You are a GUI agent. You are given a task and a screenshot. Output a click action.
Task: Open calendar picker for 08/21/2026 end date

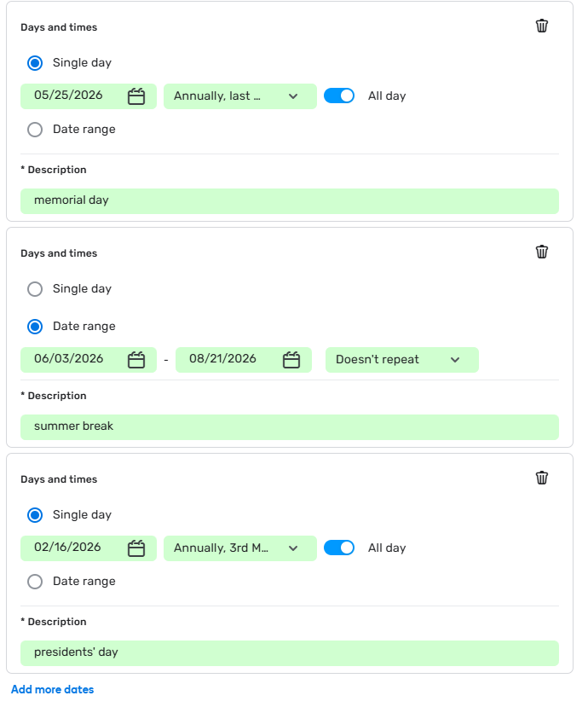tap(291, 360)
